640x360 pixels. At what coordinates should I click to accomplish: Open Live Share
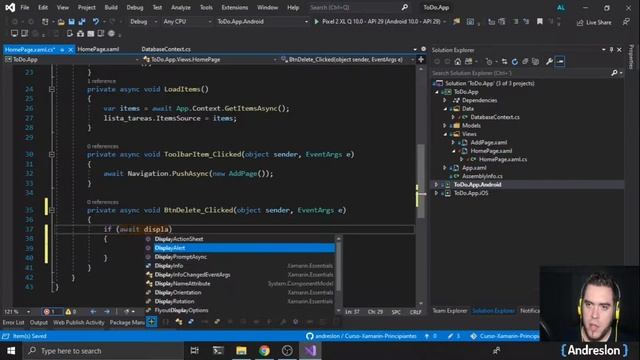tap(594, 22)
